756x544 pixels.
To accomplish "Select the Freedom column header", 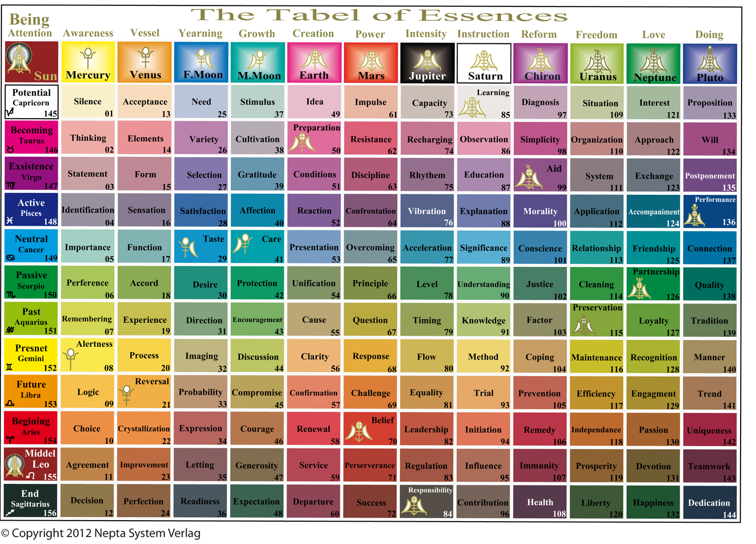I will click(x=596, y=35).
